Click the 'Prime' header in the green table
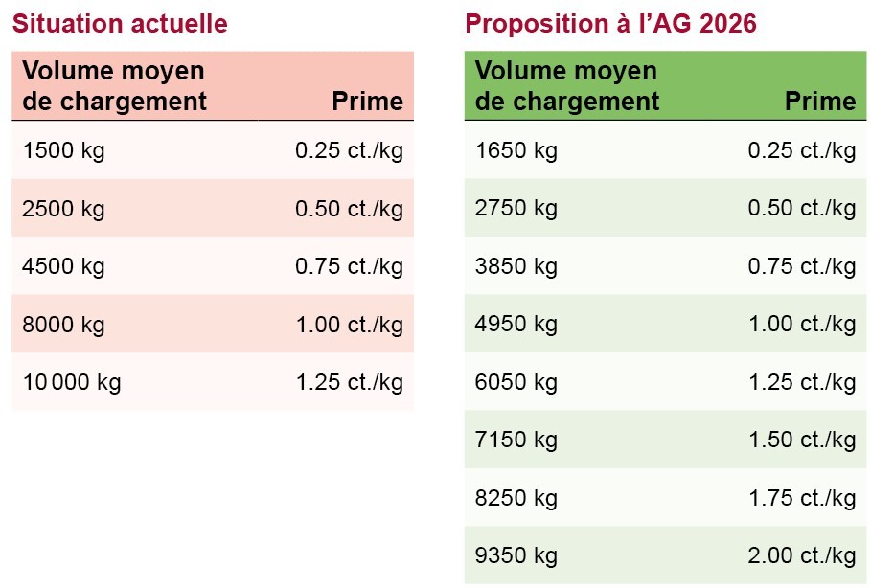The width and height of the screenshot is (871, 588). 820,102
